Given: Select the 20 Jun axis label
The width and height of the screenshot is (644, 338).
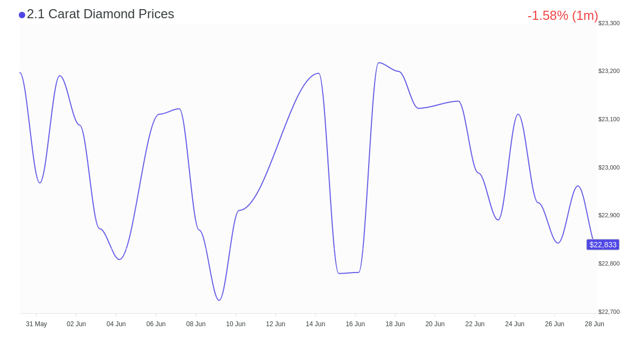Looking at the screenshot, I should 435,324.
